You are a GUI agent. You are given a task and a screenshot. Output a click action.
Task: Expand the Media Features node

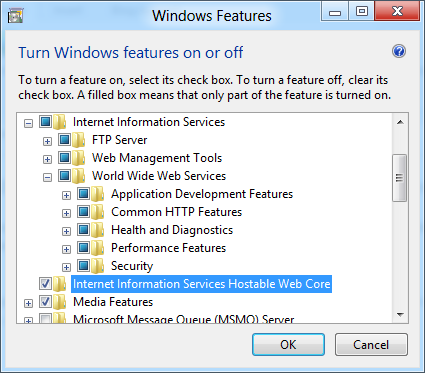28,304
